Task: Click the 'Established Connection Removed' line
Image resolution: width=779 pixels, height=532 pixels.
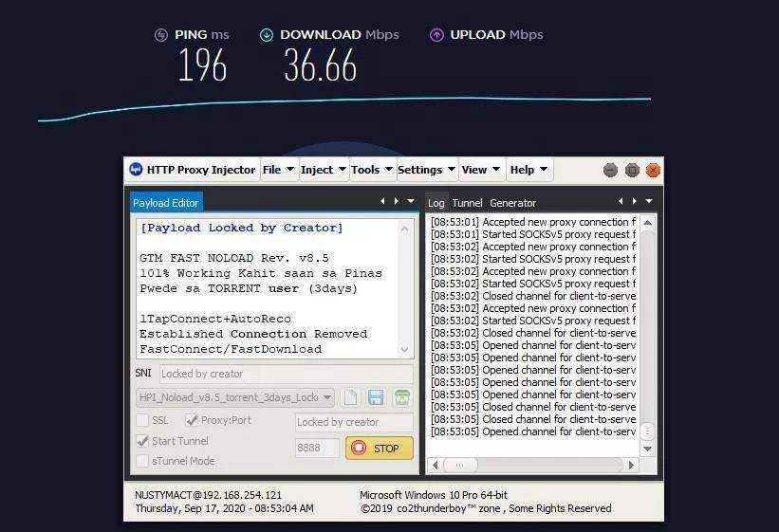Action: tap(253, 334)
